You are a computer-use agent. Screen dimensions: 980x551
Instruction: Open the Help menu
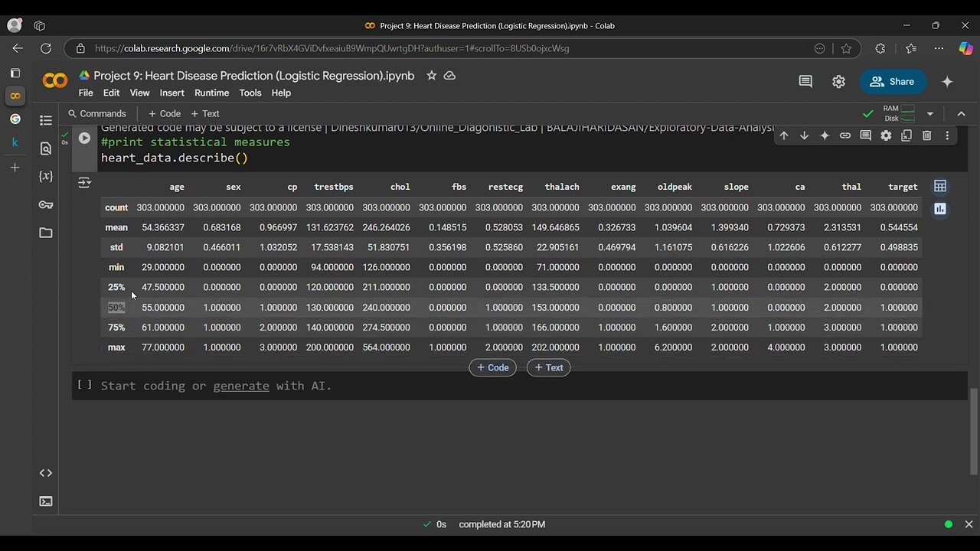tap(281, 93)
